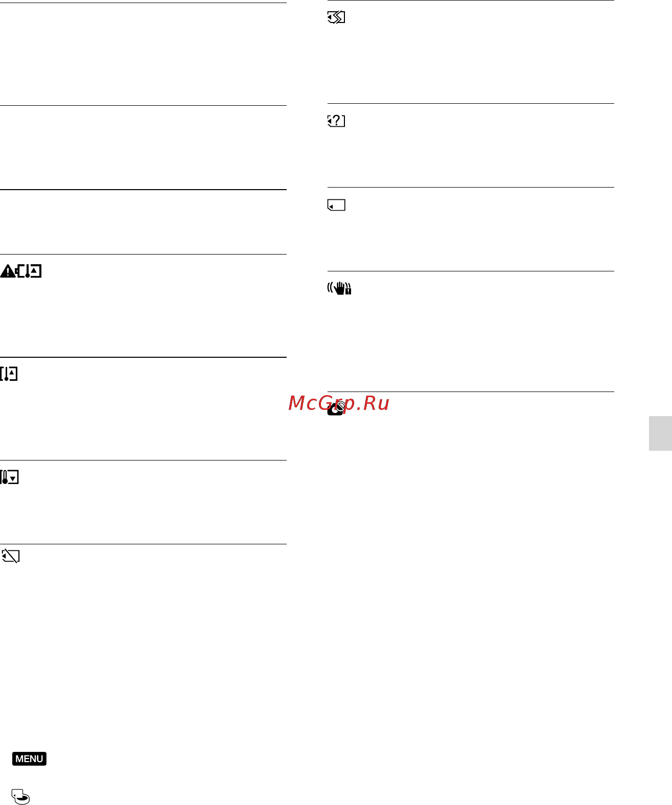672x805 pixels.
Task: Click the exclamation badge beside the hand icon
Action: pos(349,291)
